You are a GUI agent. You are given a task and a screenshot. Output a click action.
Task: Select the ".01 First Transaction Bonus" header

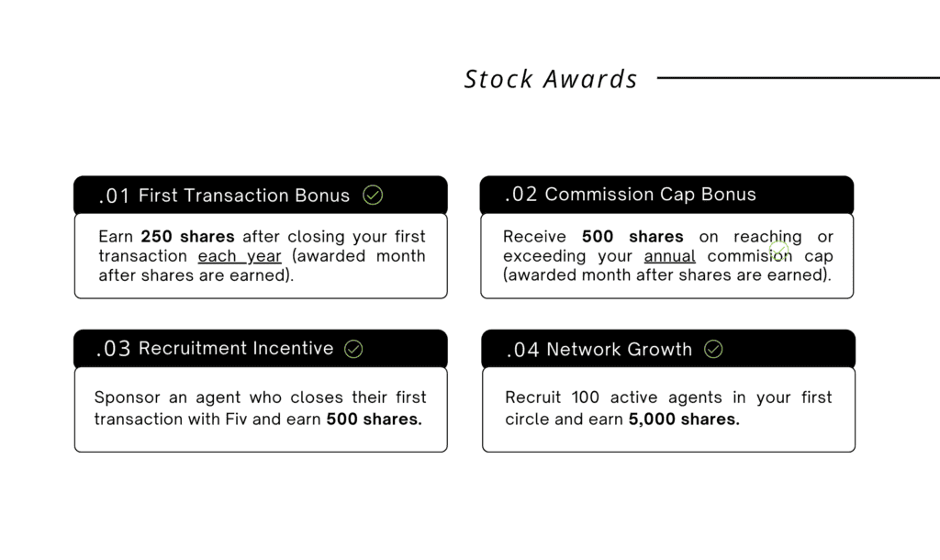tap(224, 196)
